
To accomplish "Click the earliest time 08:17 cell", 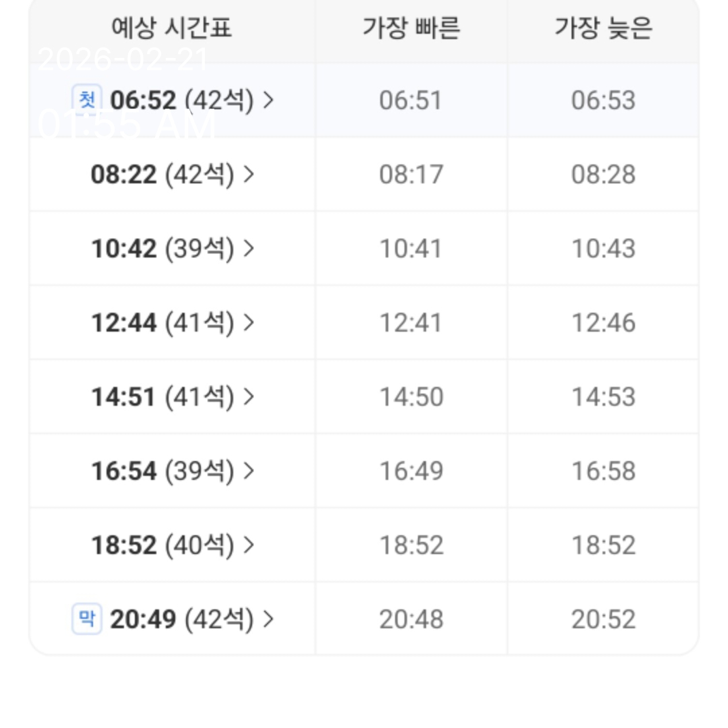I will click(411, 174).
